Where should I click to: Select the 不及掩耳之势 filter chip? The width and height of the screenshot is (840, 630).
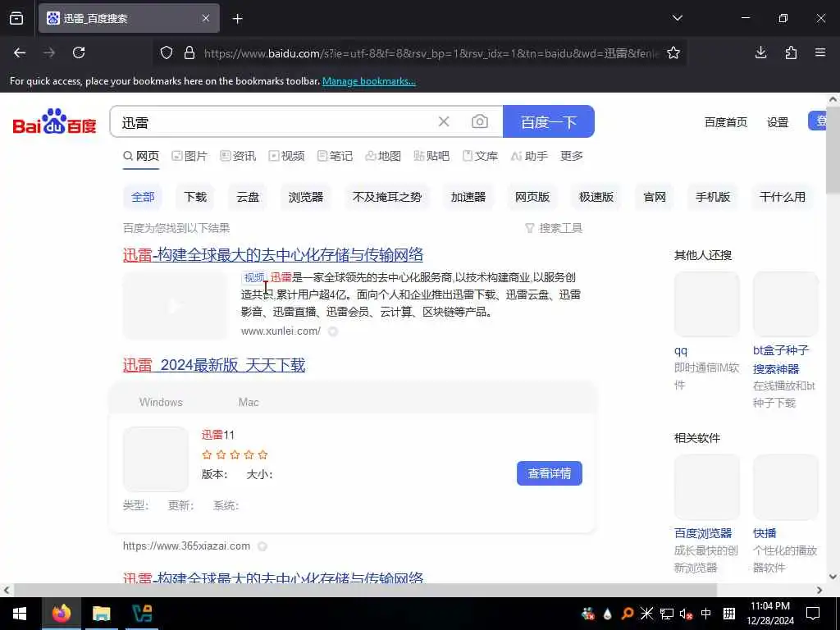(x=387, y=197)
